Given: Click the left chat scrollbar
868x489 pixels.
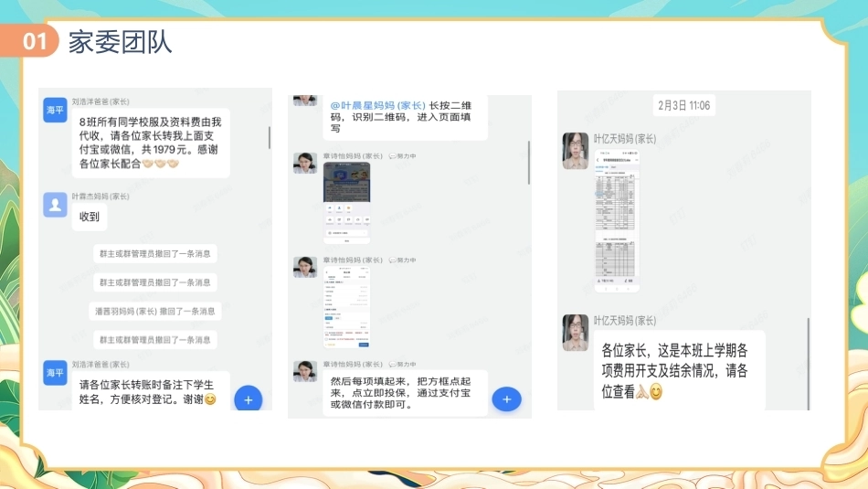Looking at the screenshot, I should point(270,137).
